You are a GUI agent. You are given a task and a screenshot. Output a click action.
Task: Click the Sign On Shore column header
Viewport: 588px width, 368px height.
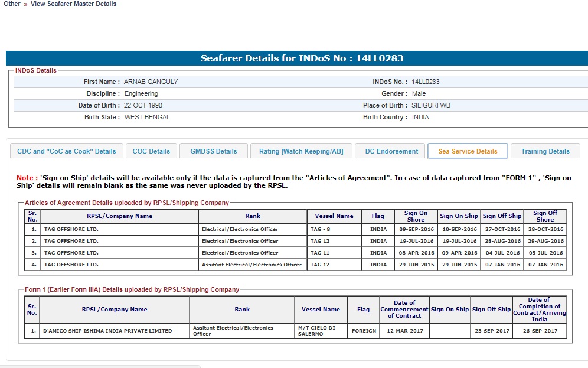tap(416, 216)
